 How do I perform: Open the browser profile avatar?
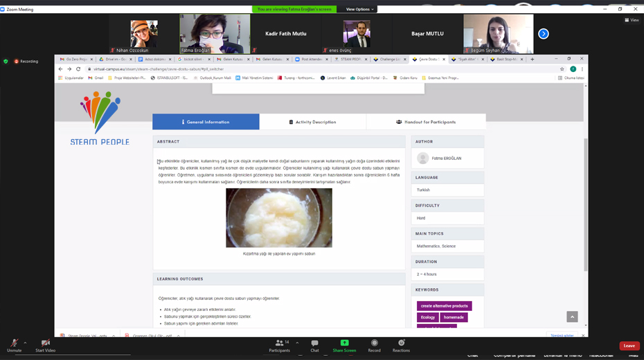(x=573, y=69)
